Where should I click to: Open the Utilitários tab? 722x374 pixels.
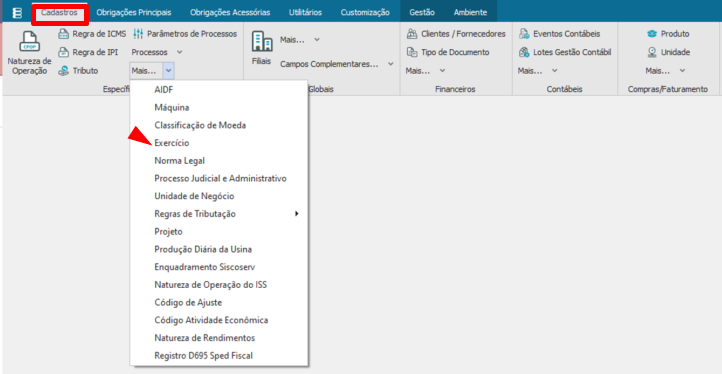coord(305,13)
